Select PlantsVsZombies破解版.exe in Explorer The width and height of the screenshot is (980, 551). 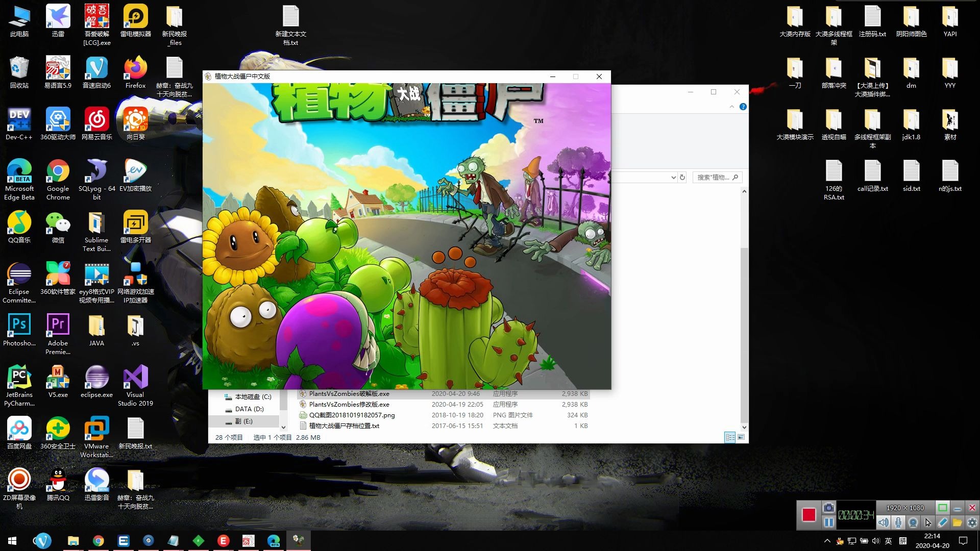coord(443,393)
